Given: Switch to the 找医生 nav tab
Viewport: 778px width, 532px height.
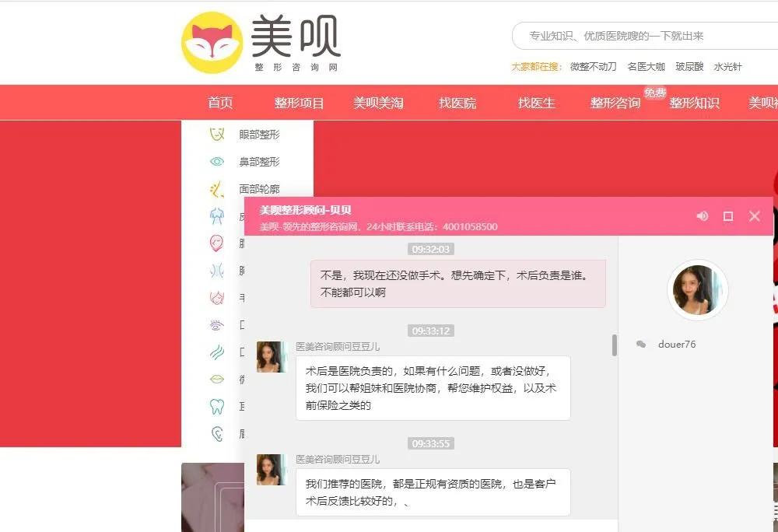Looking at the screenshot, I should coord(535,102).
